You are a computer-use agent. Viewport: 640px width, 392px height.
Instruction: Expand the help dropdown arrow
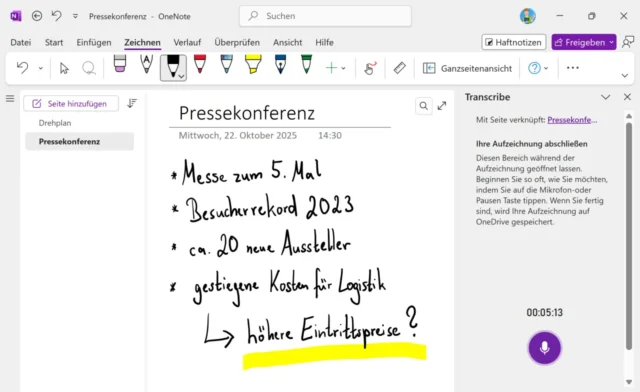tap(546, 68)
